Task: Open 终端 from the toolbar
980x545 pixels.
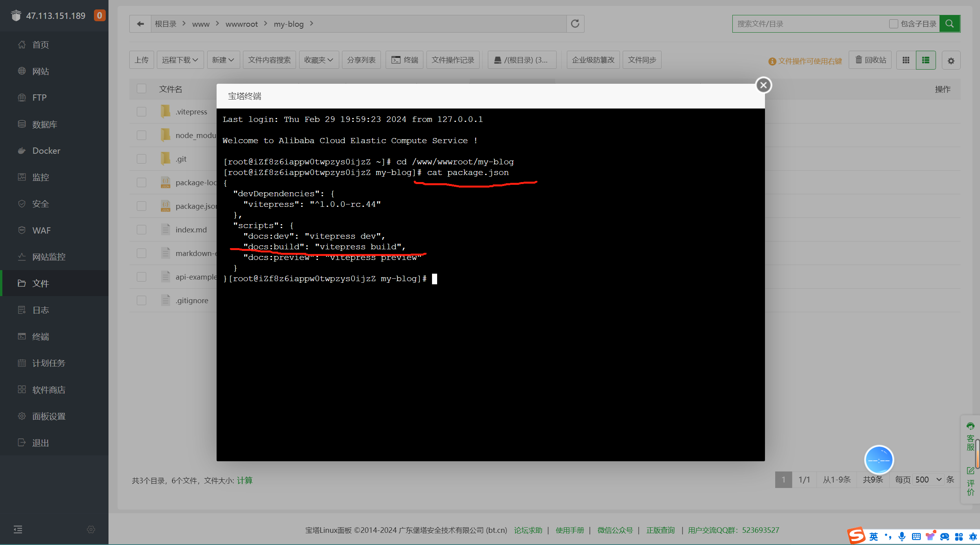Action: click(x=405, y=60)
